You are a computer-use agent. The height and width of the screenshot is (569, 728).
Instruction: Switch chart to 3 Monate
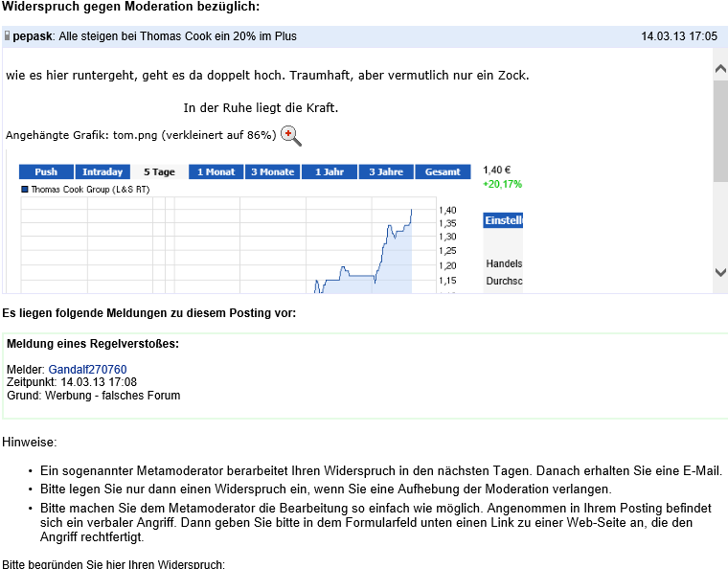[x=273, y=171]
